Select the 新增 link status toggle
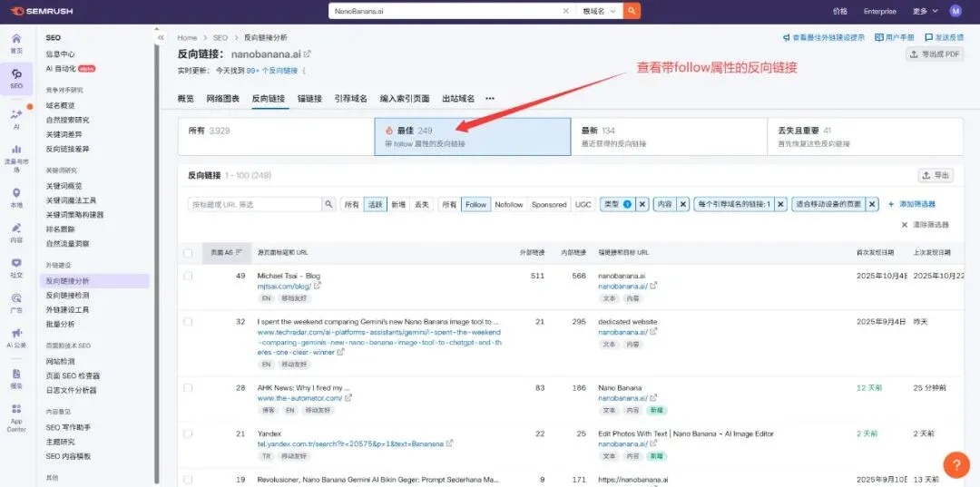 398,204
